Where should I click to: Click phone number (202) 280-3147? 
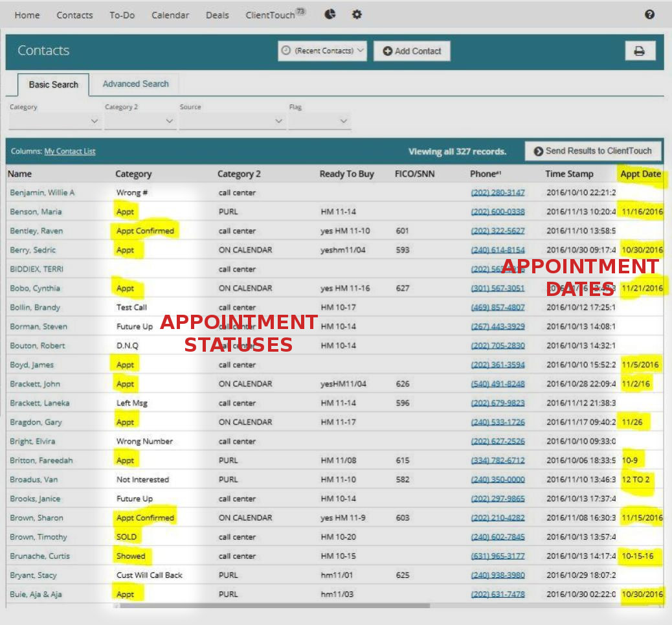point(497,192)
